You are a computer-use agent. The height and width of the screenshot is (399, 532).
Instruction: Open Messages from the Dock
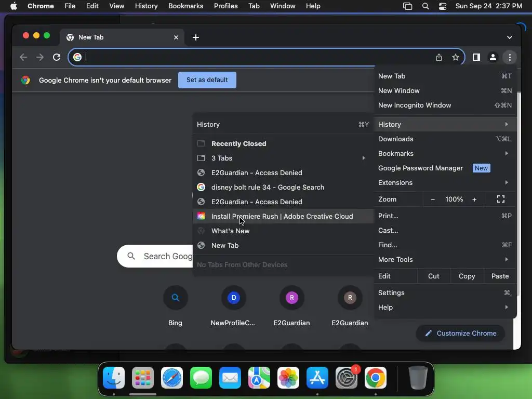(x=201, y=378)
